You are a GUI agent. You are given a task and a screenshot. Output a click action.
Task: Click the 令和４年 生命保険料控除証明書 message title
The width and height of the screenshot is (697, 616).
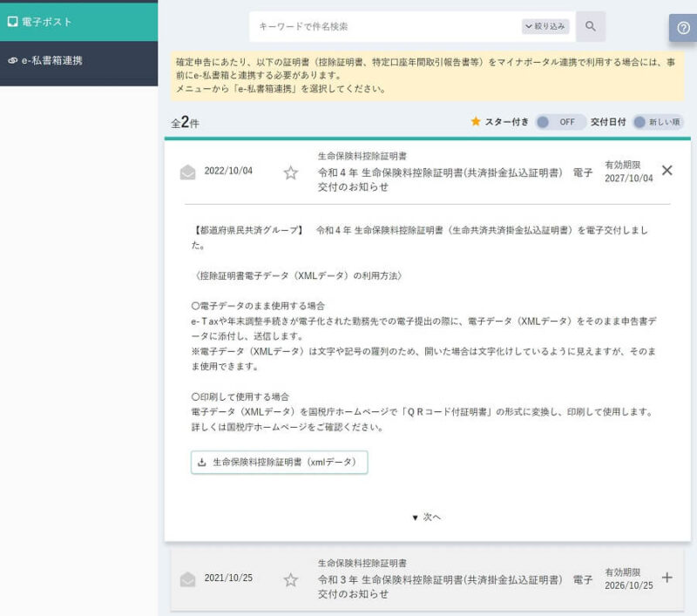tap(455, 179)
